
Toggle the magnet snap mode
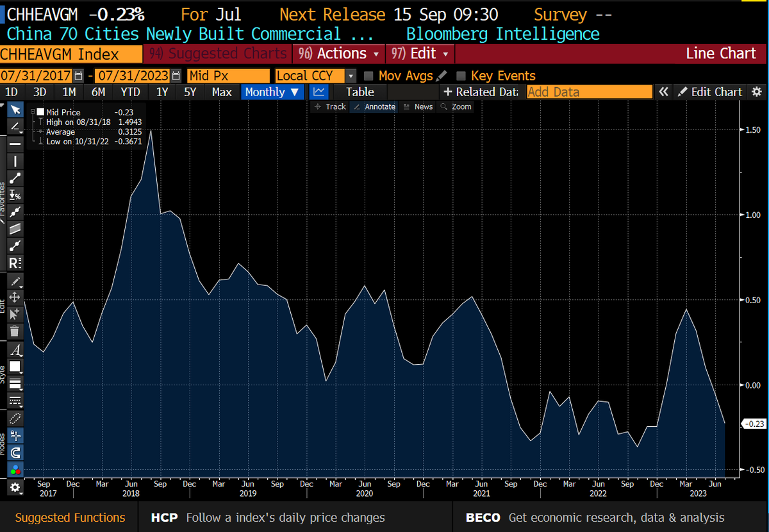click(x=15, y=453)
